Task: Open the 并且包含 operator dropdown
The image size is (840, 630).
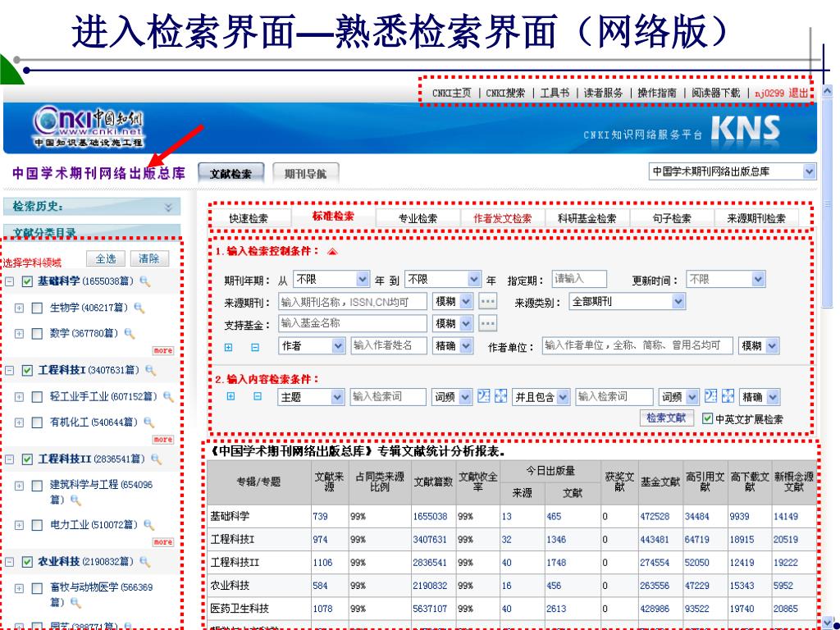Action: 541,397
